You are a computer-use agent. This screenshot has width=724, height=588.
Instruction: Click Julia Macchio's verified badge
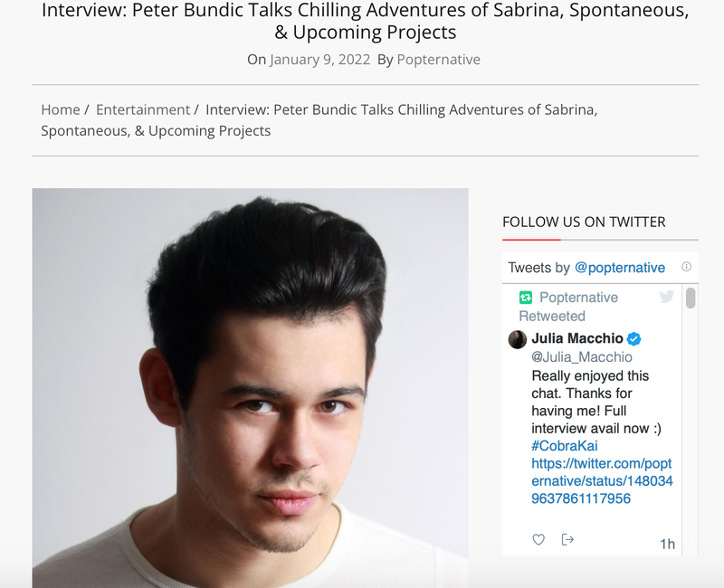click(634, 338)
